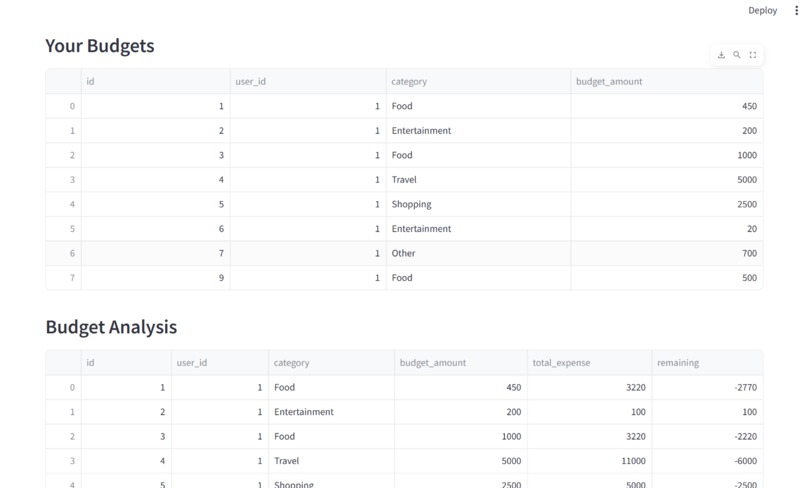The image size is (806, 488).
Task: Select Entertainment category in Budget Analysis
Action: pos(331,412)
